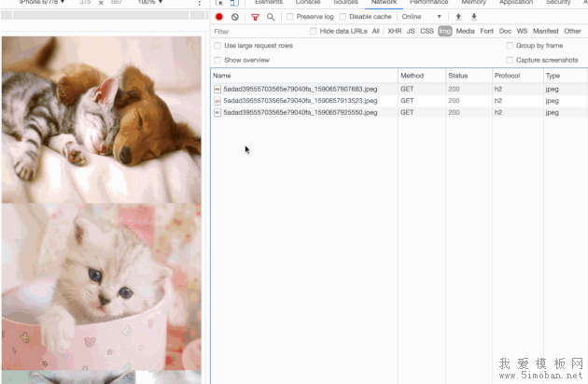588x384 pixels.
Task: Click the import HAR upload arrow
Action: (x=458, y=17)
